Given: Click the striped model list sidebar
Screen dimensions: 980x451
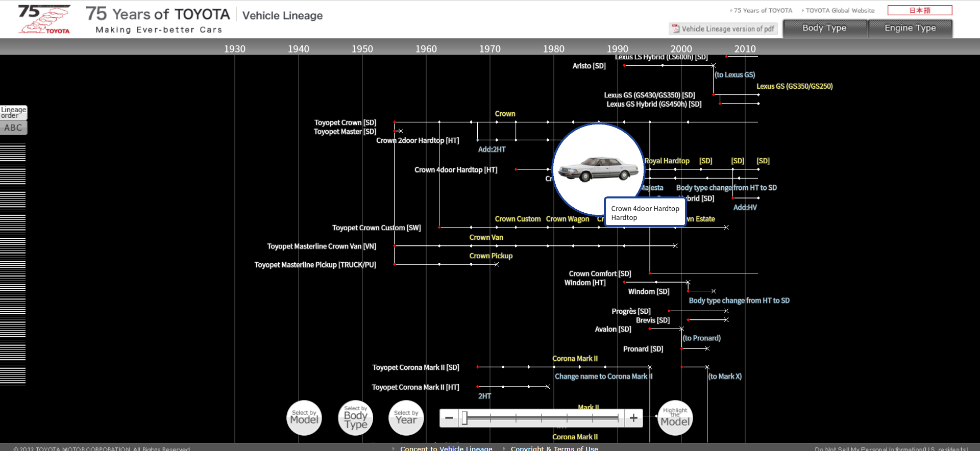Looking at the screenshot, I should tap(13, 264).
